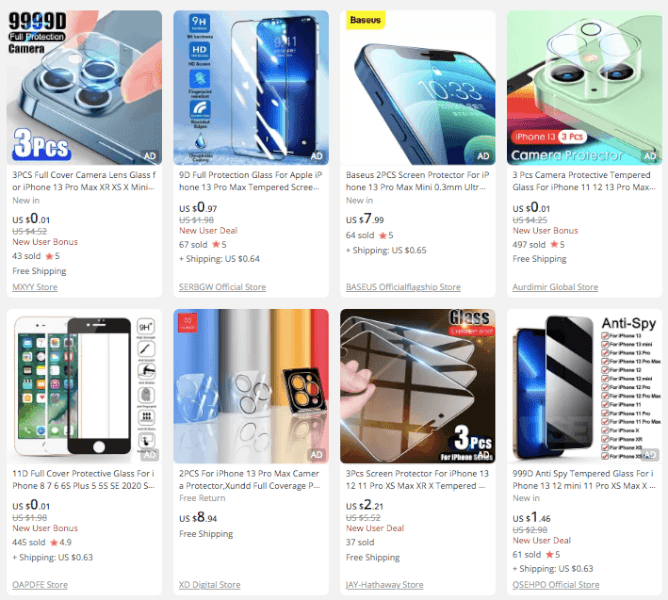Open the 9D Full Protection Glass product image
The width and height of the screenshot is (668, 600).
click(x=251, y=87)
